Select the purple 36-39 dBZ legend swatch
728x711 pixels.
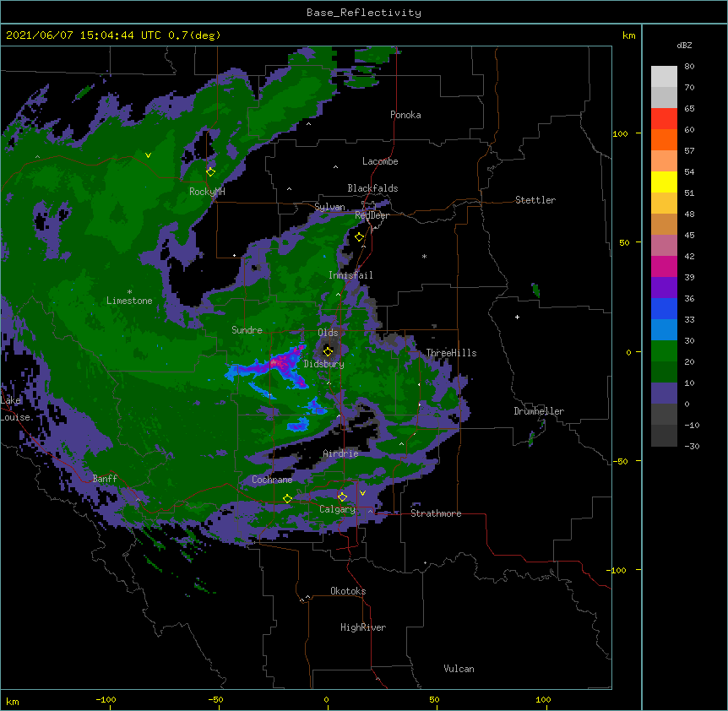click(664, 288)
